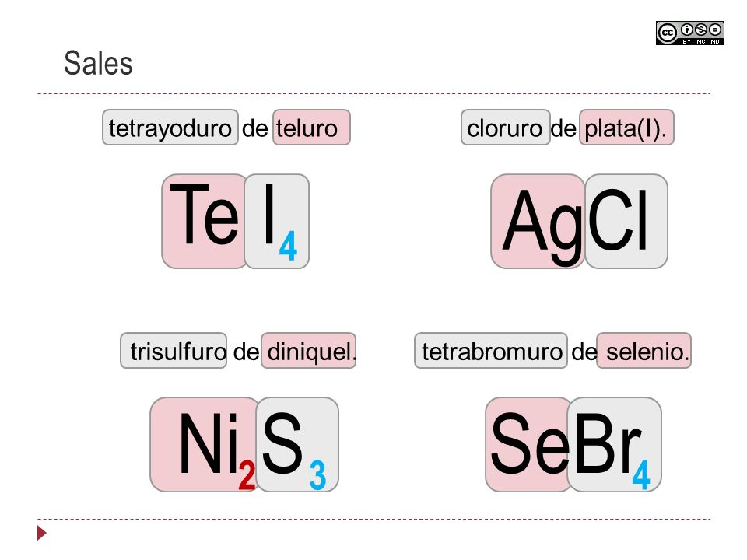Select the pink 'Se' element tile
The image size is (747, 560).
coord(528,444)
